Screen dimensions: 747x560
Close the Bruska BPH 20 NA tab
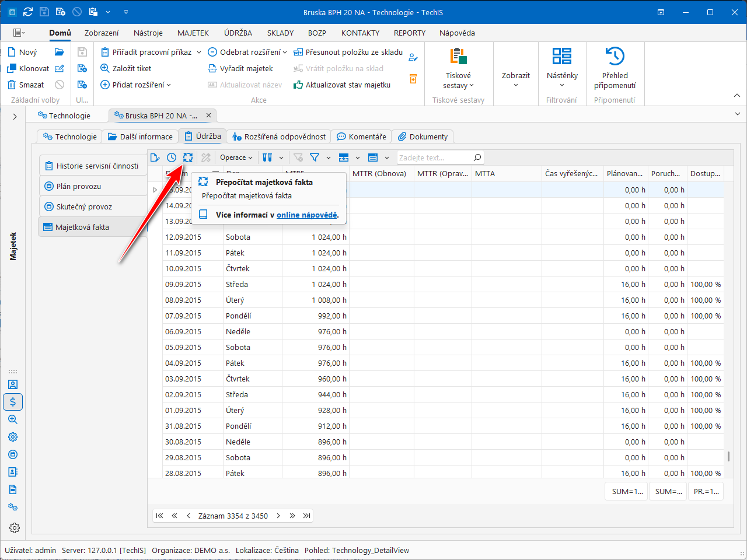(208, 116)
